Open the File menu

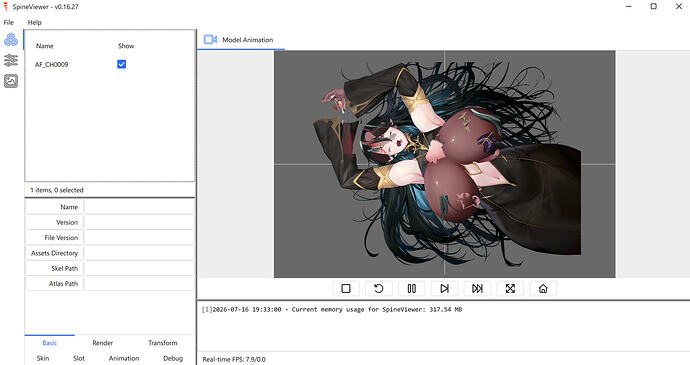point(9,22)
